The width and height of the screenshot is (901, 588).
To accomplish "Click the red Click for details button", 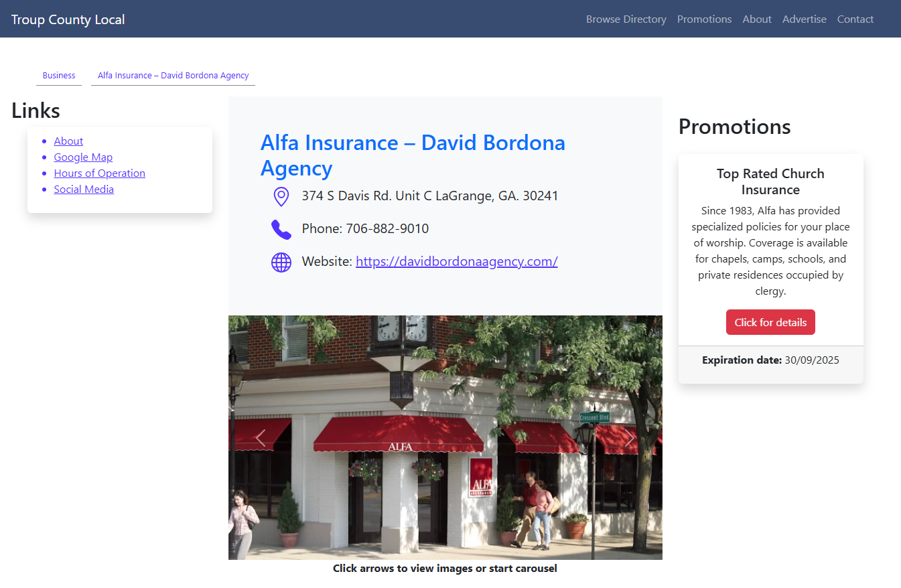I will (x=770, y=322).
